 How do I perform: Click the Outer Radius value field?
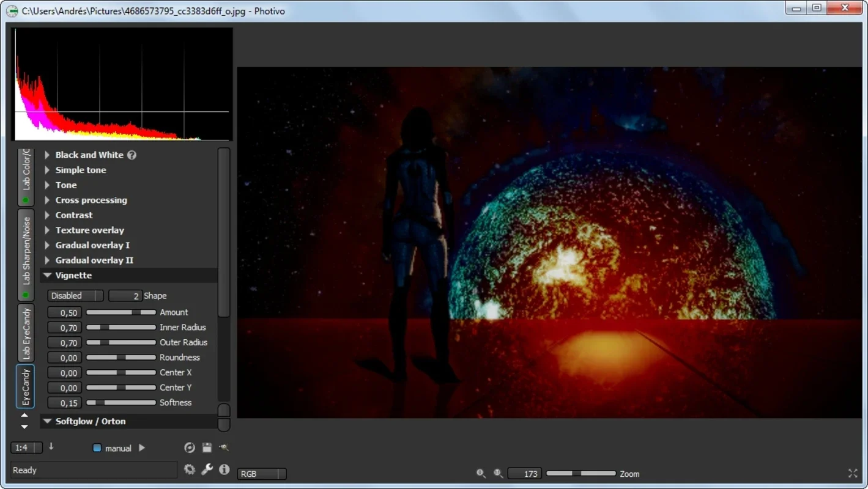[x=65, y=342]
